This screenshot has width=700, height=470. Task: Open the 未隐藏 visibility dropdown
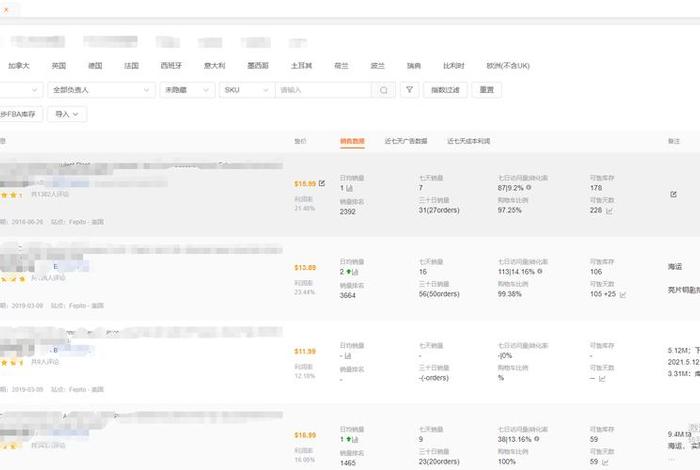click(x=187, y=90)
